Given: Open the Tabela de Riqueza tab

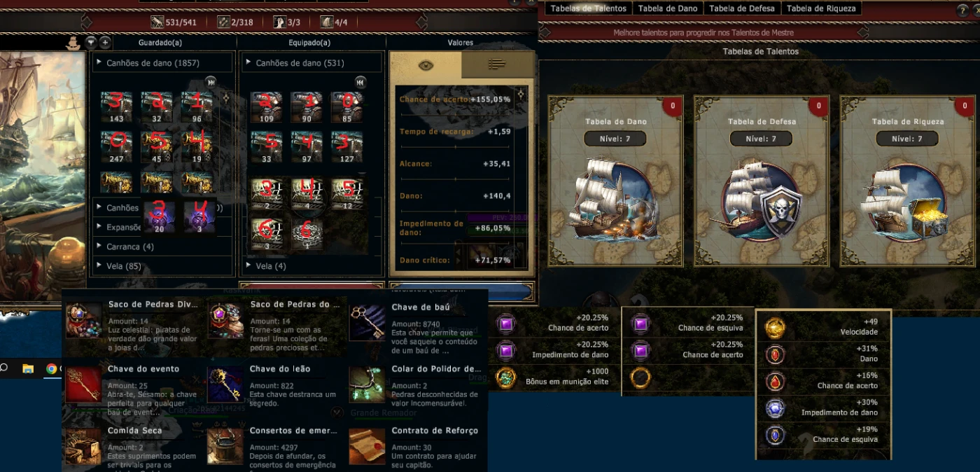Looking at the screenshot, I should pyautogui.click(x=820, y=8).
